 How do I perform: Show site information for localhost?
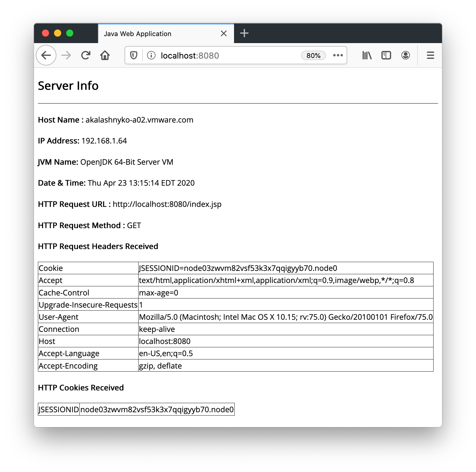click(x=151, y=55)
